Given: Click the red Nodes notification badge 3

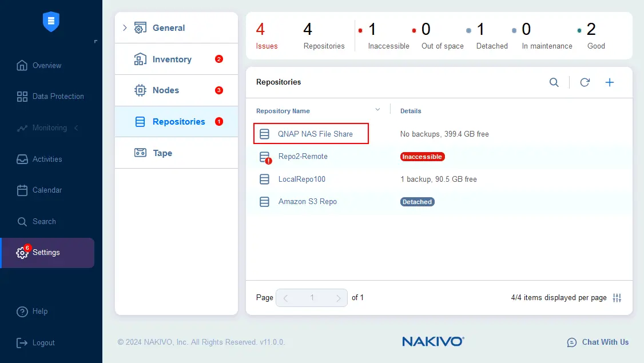Looking at the screenshot, I should pos(219,90).
